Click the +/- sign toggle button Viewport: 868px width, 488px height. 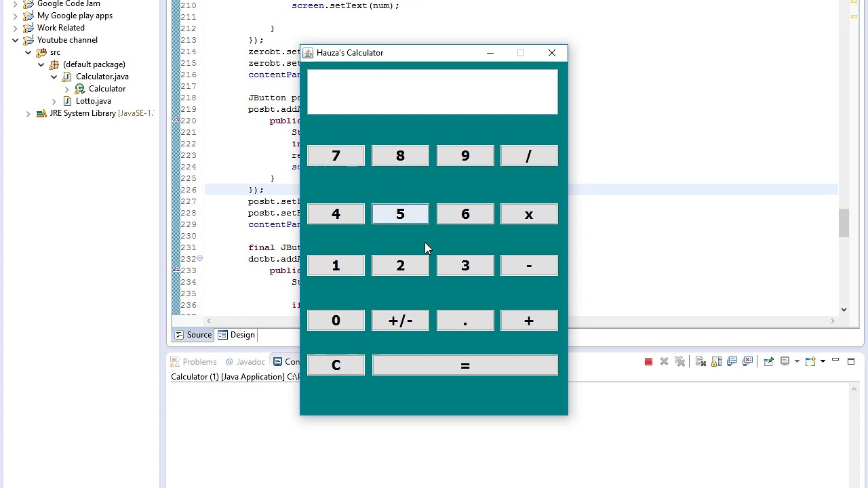[x=400, y=321]
